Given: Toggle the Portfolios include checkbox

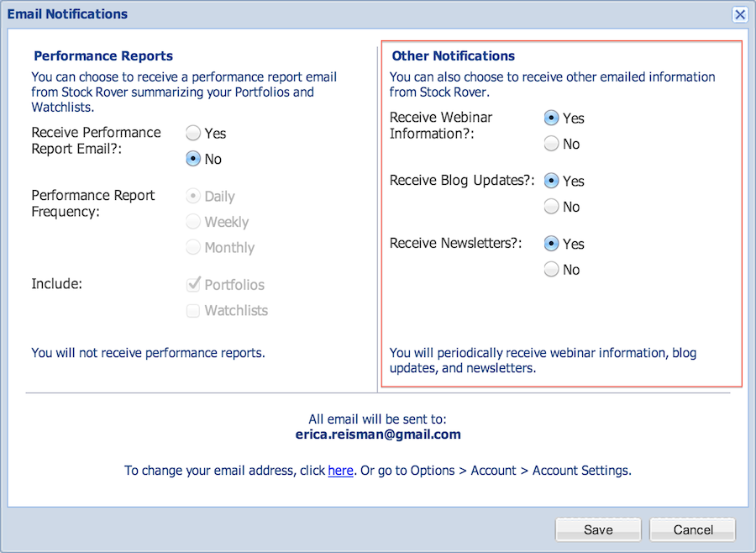Looking at the screenshot, I should (193, 284).
